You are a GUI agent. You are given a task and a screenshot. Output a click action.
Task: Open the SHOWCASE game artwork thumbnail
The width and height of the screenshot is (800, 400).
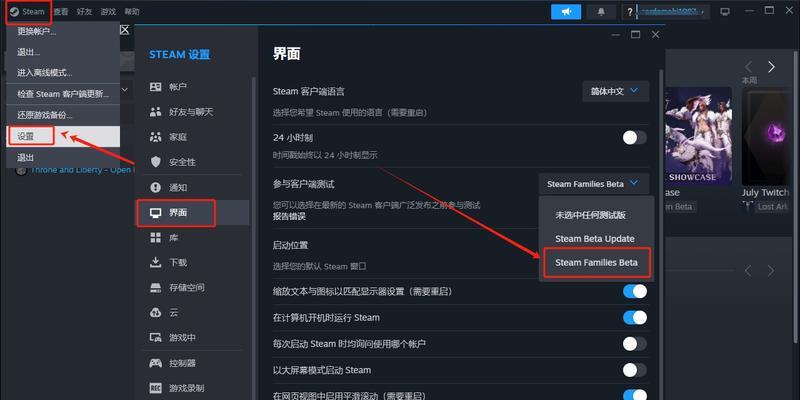[699, 136]
